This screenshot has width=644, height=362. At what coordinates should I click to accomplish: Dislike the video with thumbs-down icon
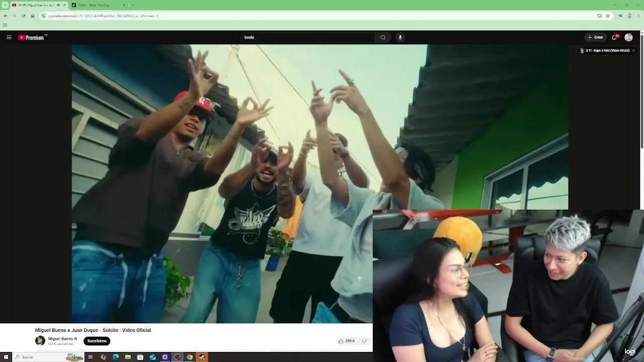(365, 341)
